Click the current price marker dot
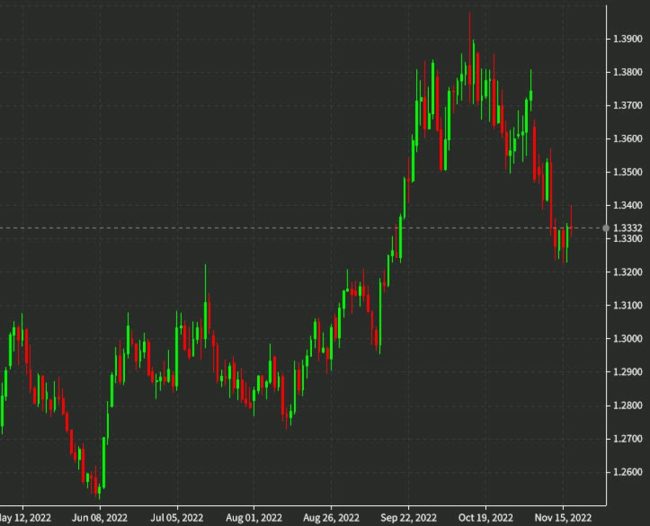Screen dimensions: 650x526 click(606, 228)
